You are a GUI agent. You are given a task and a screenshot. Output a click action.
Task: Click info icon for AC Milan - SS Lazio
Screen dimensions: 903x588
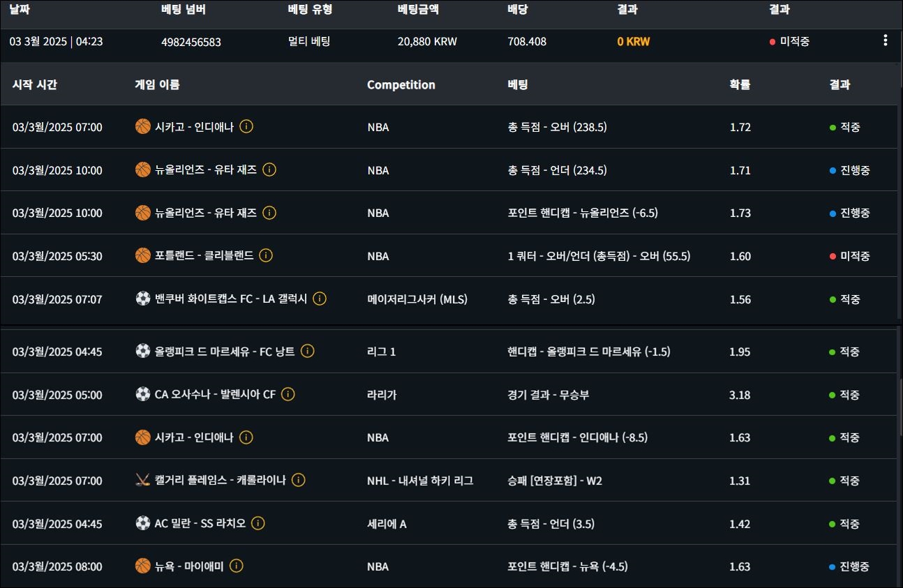(x=258, y=523)
